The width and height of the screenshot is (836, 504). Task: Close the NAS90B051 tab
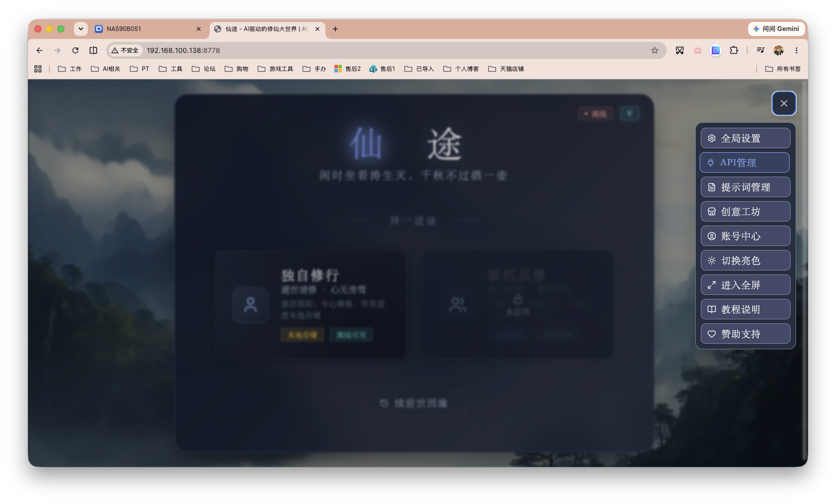[x=199, y=29]
